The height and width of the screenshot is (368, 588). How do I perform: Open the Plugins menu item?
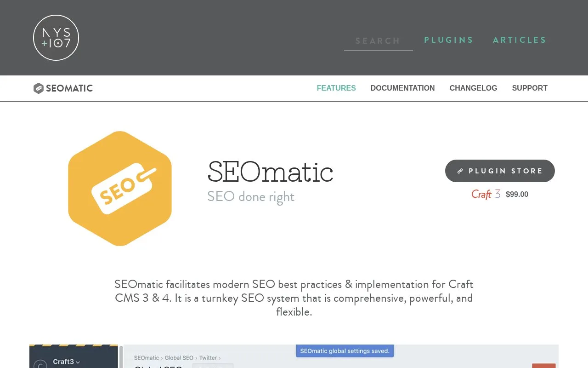coord(449,40)
